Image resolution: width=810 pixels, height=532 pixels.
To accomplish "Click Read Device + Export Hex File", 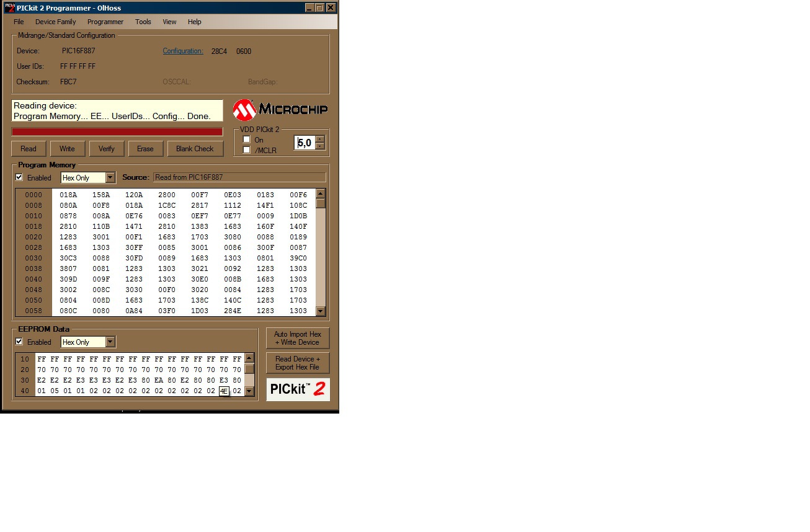I will [x=298, y=363].
